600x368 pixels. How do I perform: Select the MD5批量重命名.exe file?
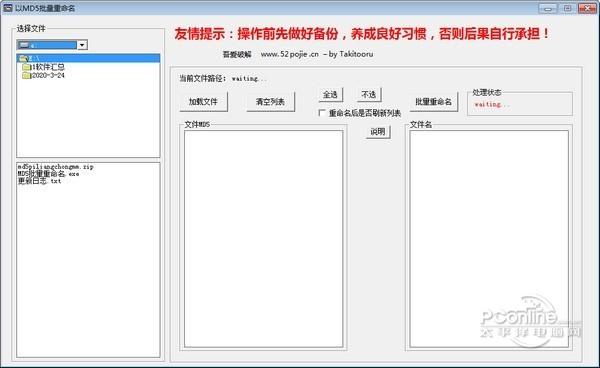tap(48, 174)
